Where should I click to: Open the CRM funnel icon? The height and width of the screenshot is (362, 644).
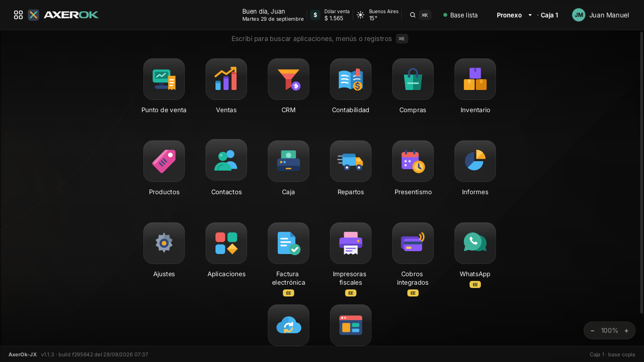pos(289,79)
